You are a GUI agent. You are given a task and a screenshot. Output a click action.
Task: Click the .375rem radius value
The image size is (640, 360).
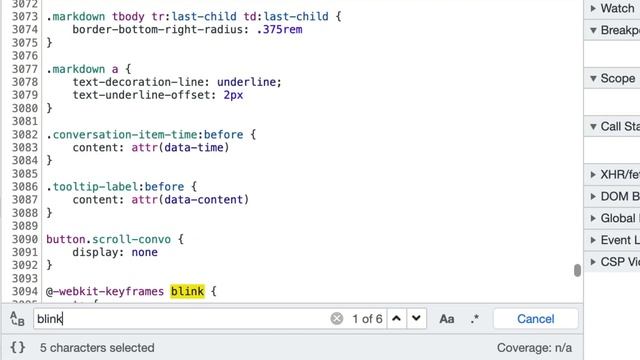tap(280, 30)
